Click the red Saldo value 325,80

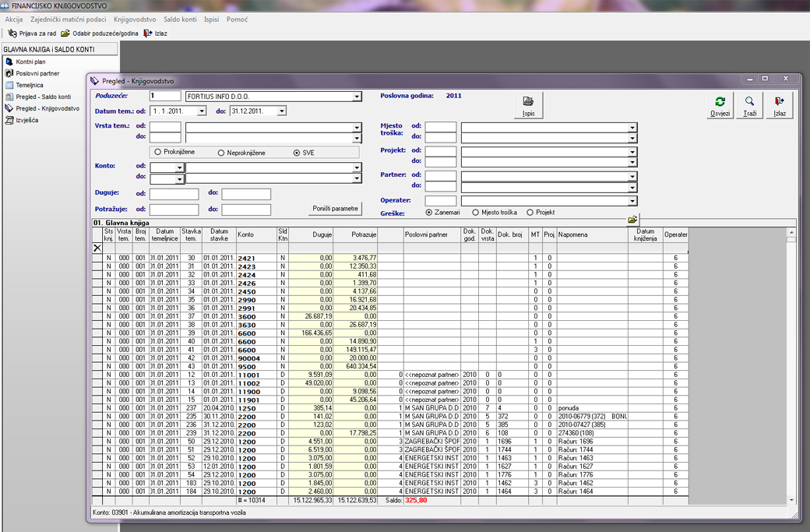(417, 501)
